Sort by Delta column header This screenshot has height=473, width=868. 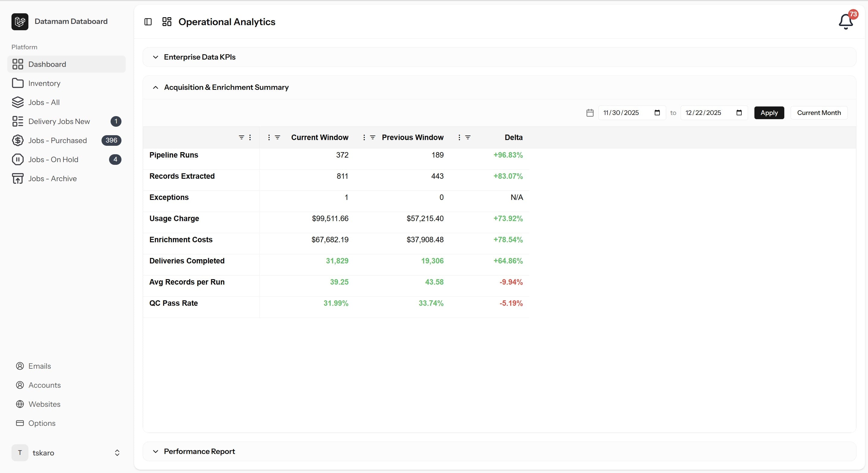pyautogui.click(x=514, y=137)
